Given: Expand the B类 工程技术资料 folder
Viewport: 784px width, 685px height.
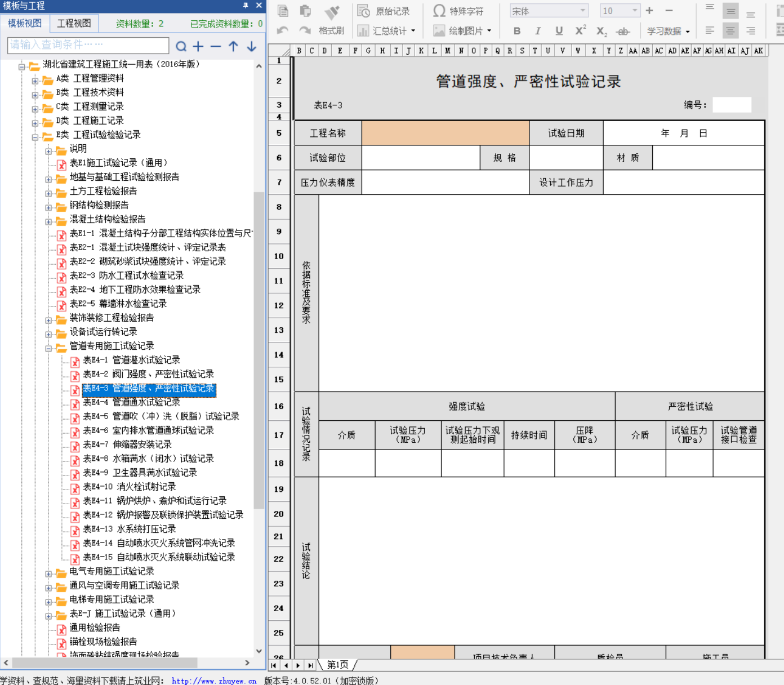Looking at the screenshot, I should [x=35, y=95].
